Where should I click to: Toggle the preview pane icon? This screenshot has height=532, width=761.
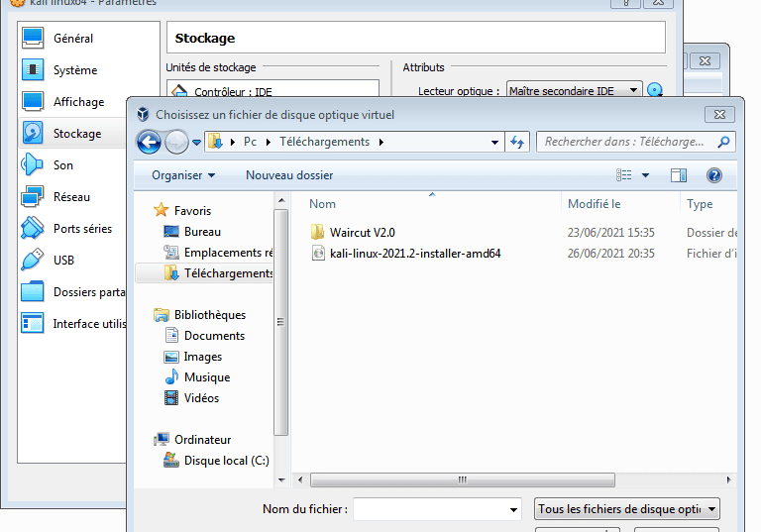(679, 175)
